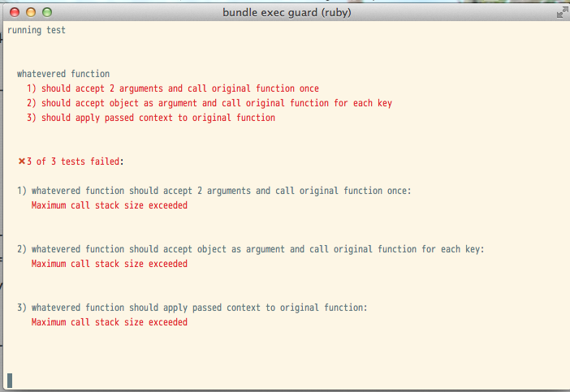Viewport: 570px width, 392px height.
Task: Click third 'Maximum call stack size exceeded' error
Action: pos(110,322)
